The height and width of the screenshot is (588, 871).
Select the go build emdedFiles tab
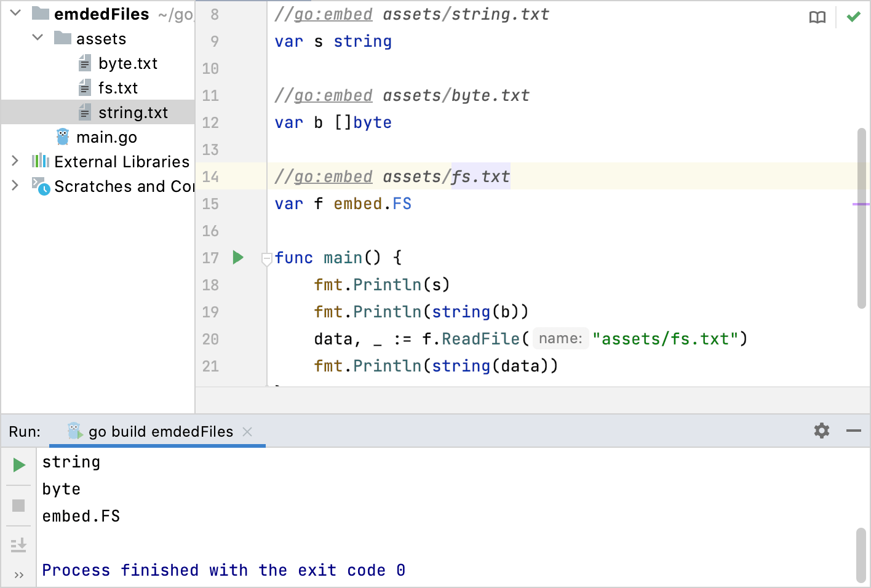[x=160, y=432]
